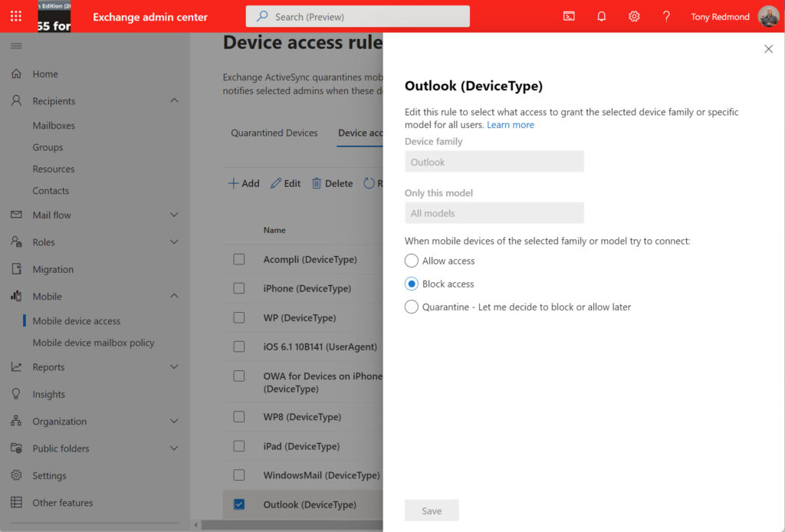Open Mobile device access page
Image resolution: width=785 pixels, height=532 pixels.
[77, 320]
